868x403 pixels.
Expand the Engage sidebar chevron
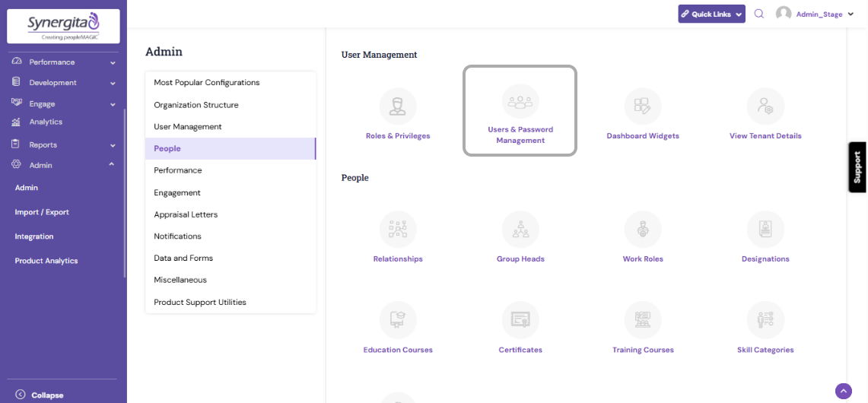(113, 104)
